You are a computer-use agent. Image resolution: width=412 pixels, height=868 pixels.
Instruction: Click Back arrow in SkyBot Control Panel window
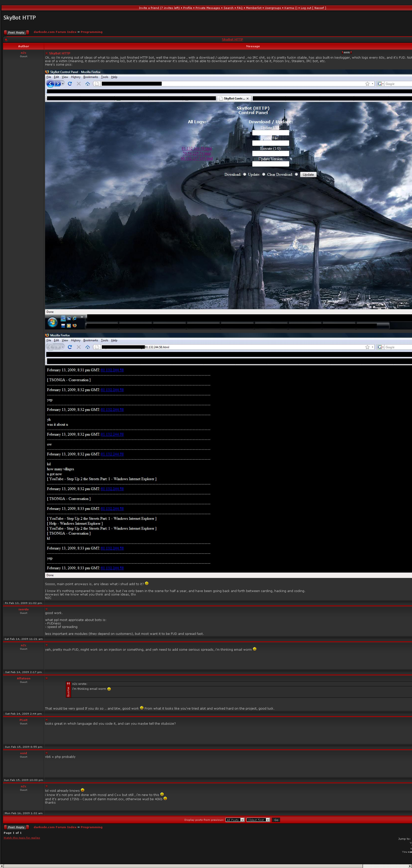(51, 84)
